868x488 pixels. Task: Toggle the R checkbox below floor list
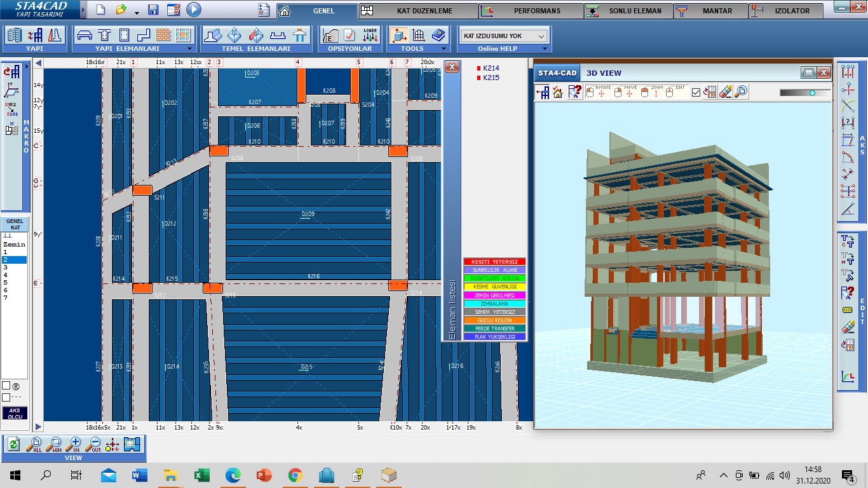pyautogui.click(x=6, y=386)
